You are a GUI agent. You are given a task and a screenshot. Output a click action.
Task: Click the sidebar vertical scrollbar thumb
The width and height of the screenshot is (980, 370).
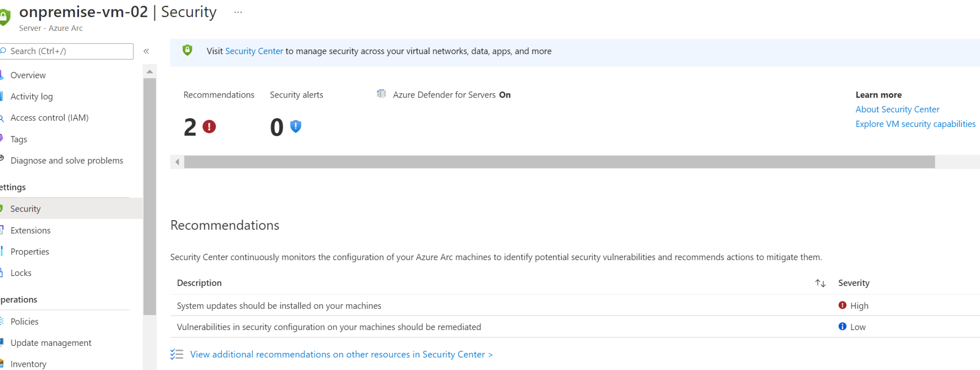(x=150, y=196)
